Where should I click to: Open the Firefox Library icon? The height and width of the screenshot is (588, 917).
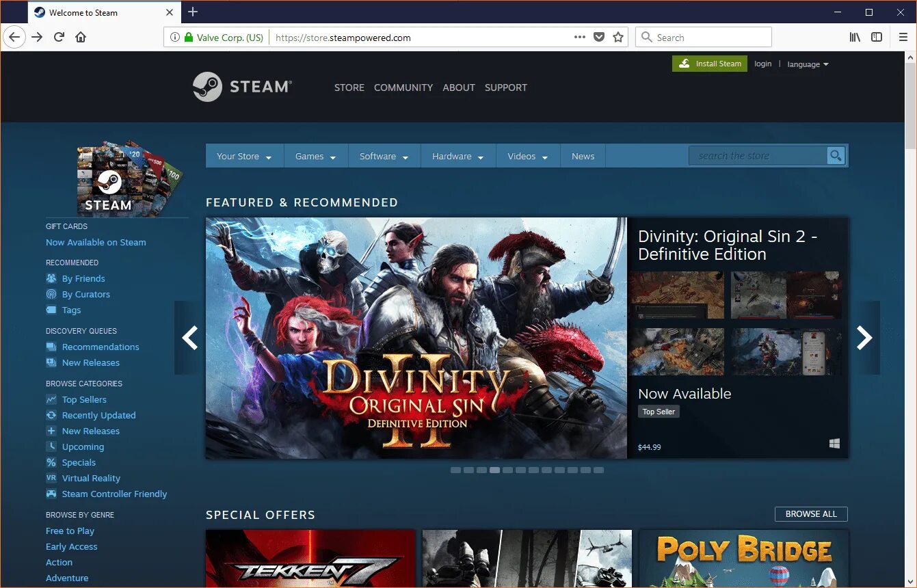pyautogui.click(x=855, y=38)
